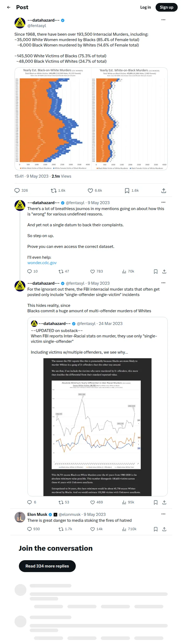Share the main post via share icon
The image size is (182, 644).
164,191
